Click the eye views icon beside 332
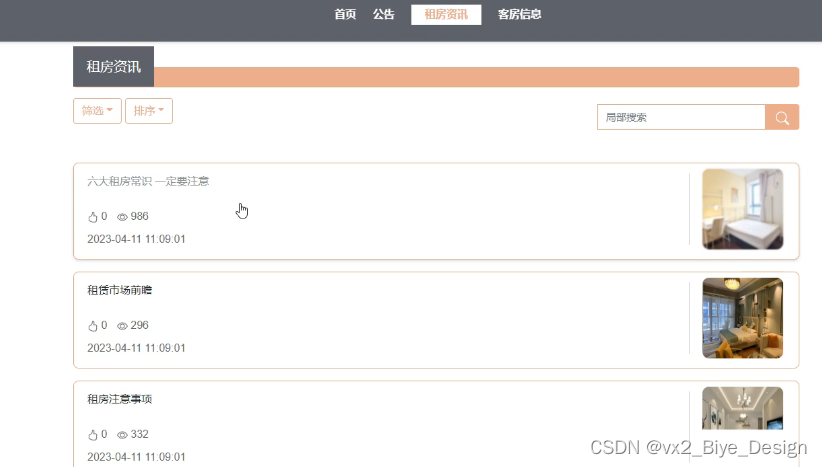822x467 pixels. coord(122,435)
